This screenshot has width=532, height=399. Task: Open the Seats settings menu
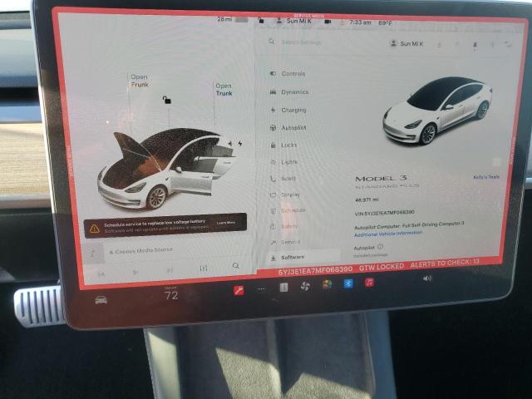[283, 179]
